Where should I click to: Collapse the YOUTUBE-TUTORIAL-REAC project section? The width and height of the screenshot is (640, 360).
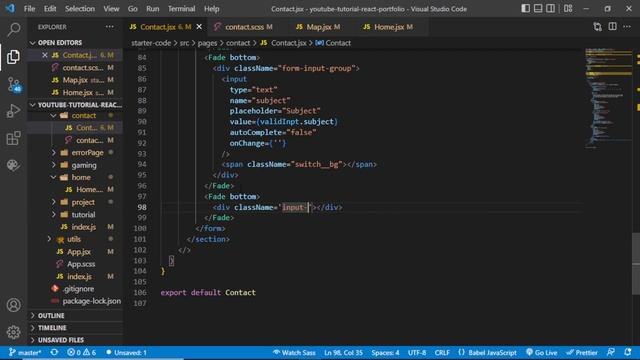tap(76, 105)
